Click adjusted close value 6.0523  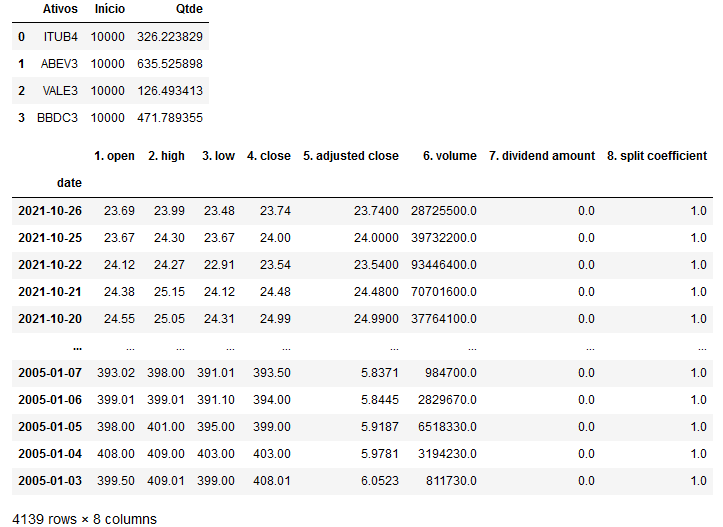coord(379,480)
